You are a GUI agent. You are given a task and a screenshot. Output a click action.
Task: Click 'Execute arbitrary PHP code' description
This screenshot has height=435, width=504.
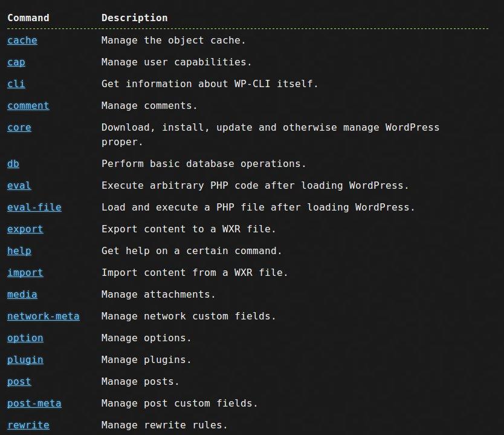(x=255, y=186)
